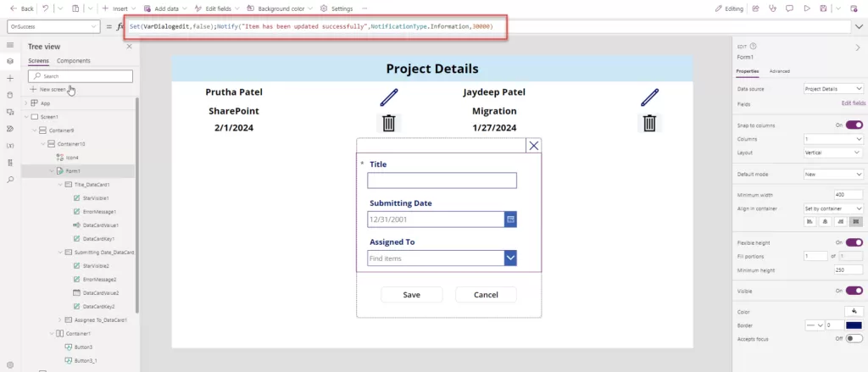
Task: Open the Variables panel in left sidebar
Action: tap(10, 146)
